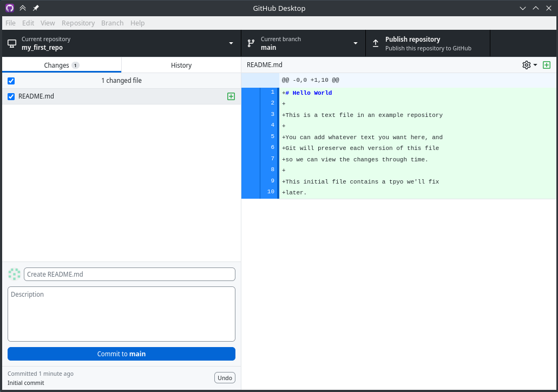
Task: Switch to the Changes tab
Action: (62, 65)
